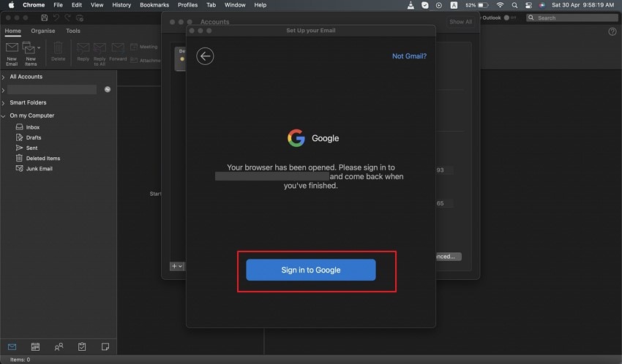Click the VLC cone icon in menu bar
The image size is (622, 364).
[411, 5]
